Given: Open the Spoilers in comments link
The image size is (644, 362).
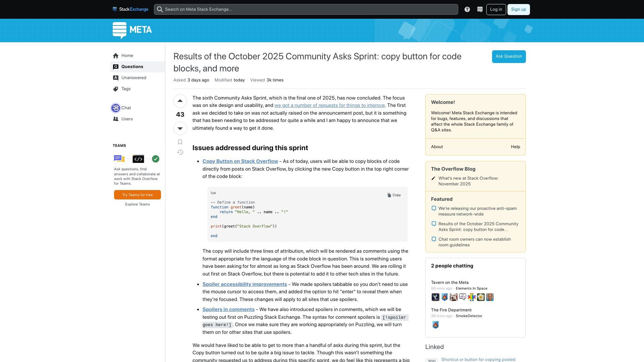Looking at the screenshot, I should (228, 309).
